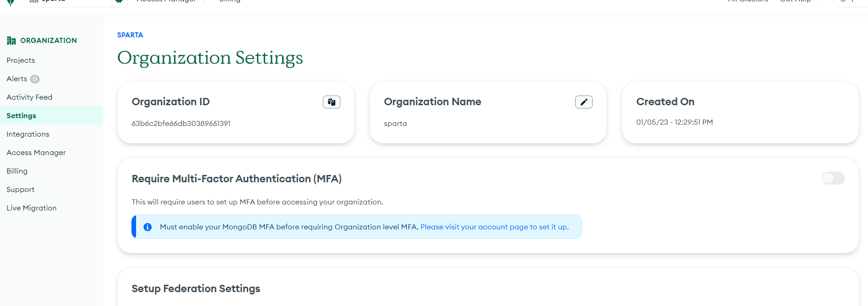This screenshot has width=868, height=306.
Task: Follow 'Please visit your account page' link
Action: (x=494, y=227)
